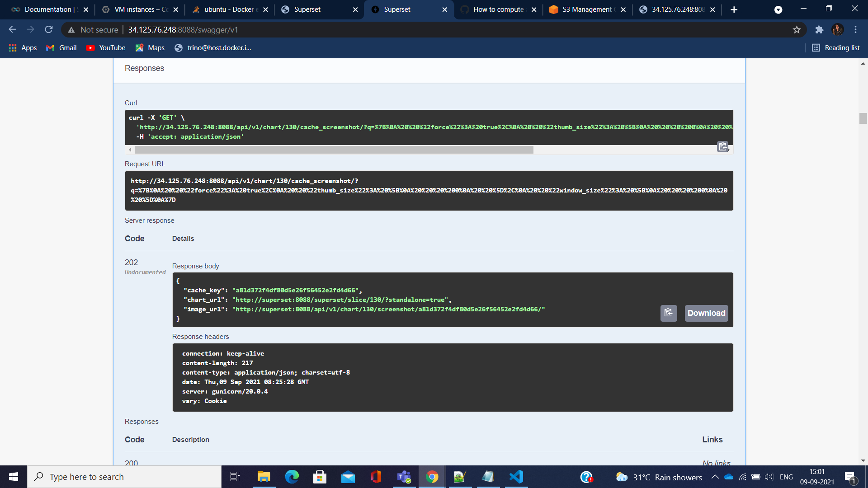Open the YouTube bookmark

pyautogui.click(x=106, y=48)
